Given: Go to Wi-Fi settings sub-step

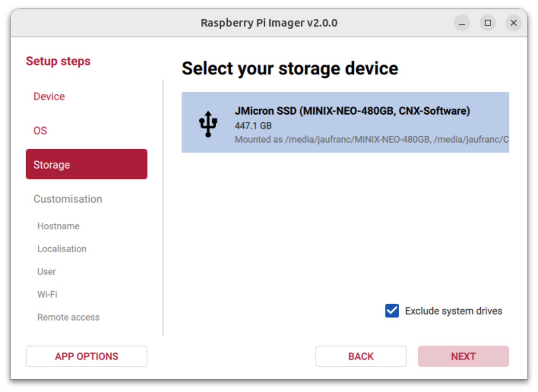Looking at the screenshot, I should pos(47,294).
